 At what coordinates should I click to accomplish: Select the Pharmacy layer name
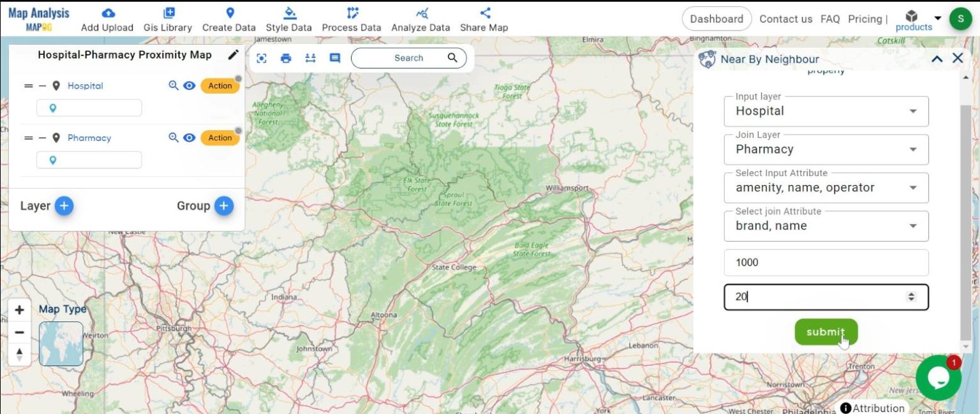89,138
